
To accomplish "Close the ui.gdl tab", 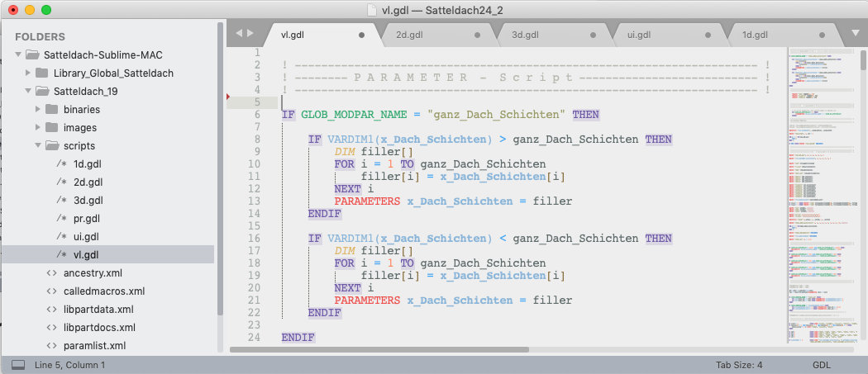I will point(708,36).
